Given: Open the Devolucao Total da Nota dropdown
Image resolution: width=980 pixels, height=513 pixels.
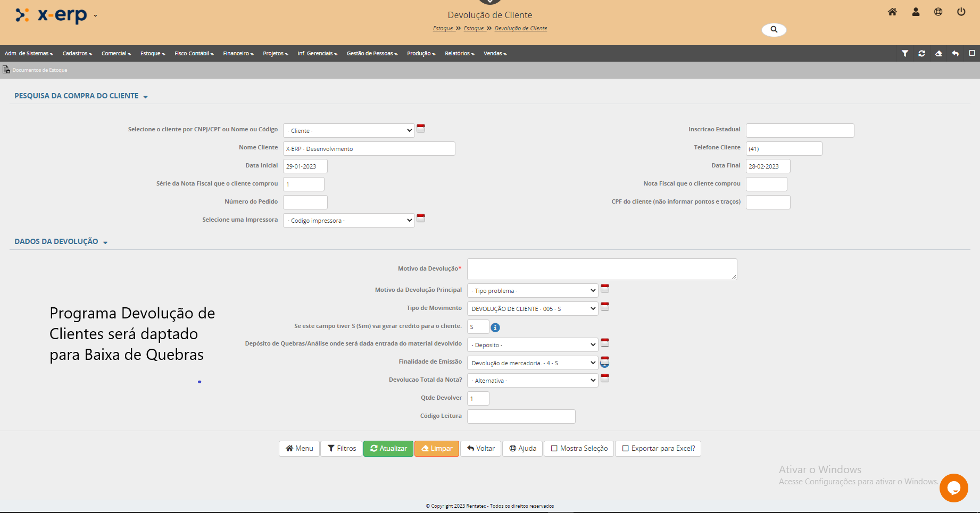Looking at the screenshot, I should click(532, 380).
